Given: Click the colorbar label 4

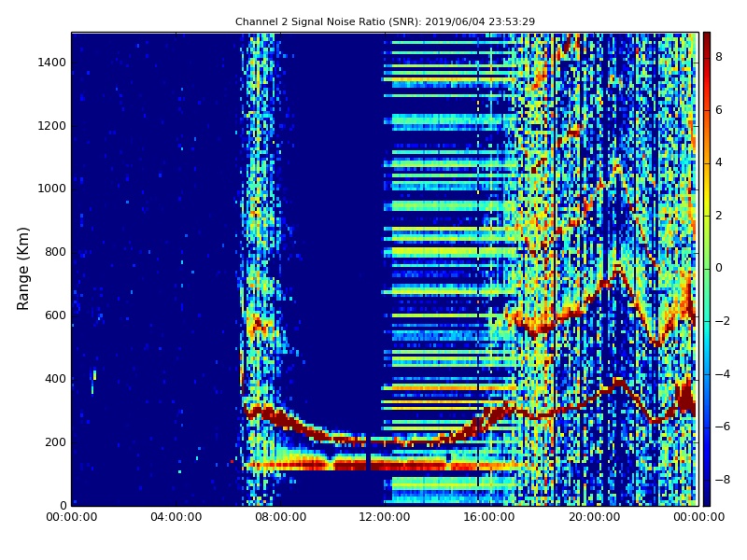Looking at the screenshot, I should coord(719,162).
